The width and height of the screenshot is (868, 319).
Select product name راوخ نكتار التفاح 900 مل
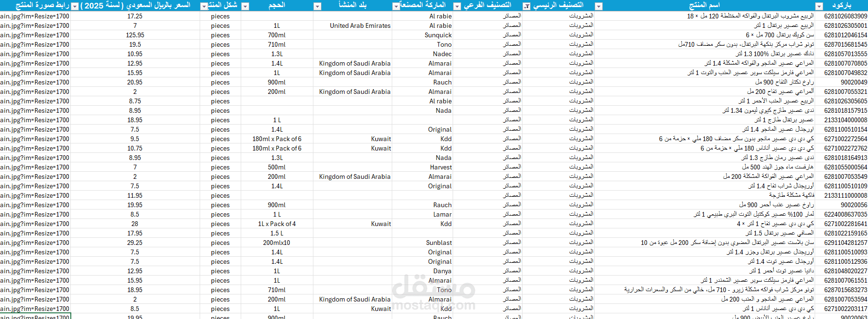pyautogui.click(x=704, y=82)
